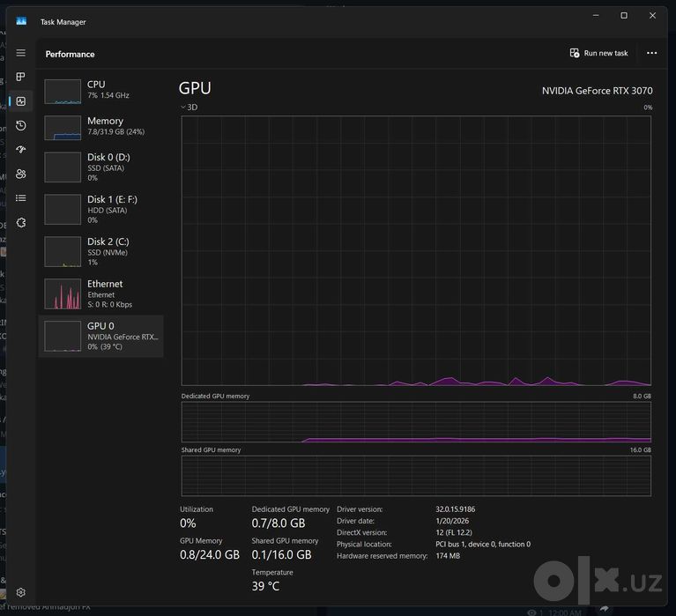Screen dimensions: 676x616
Task: Click the 3D utilization graph
Action: coord(416,250)
